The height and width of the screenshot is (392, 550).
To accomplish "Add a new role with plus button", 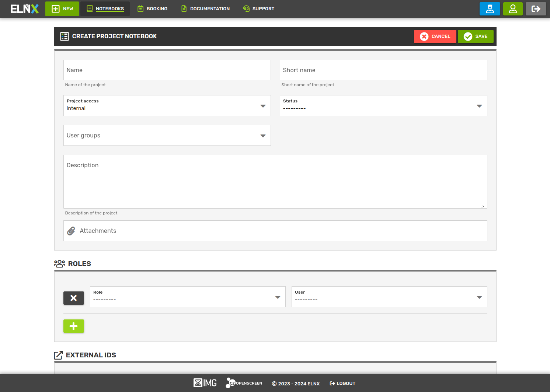I will [x=74, y=326].
